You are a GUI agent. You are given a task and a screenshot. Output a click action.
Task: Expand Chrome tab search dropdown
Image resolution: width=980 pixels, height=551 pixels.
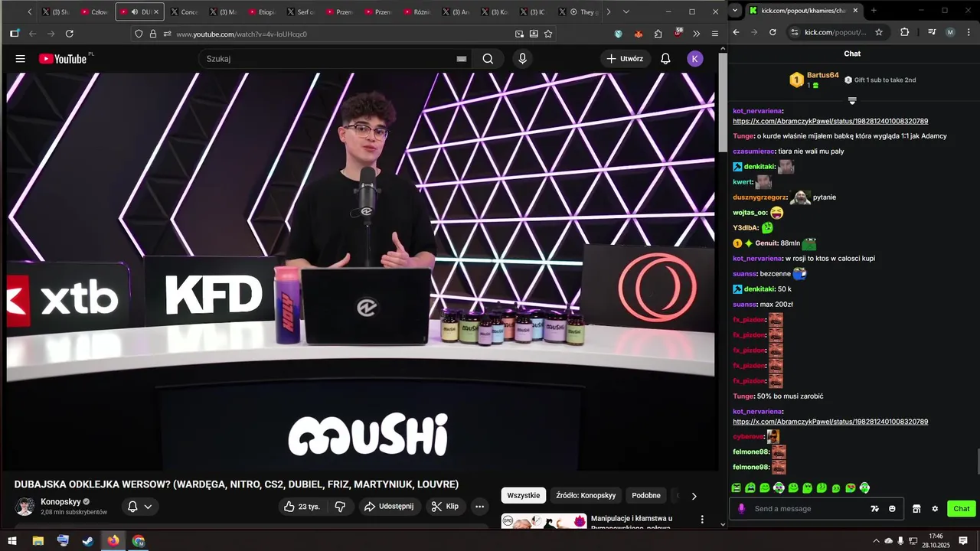(x=736, y=11)
